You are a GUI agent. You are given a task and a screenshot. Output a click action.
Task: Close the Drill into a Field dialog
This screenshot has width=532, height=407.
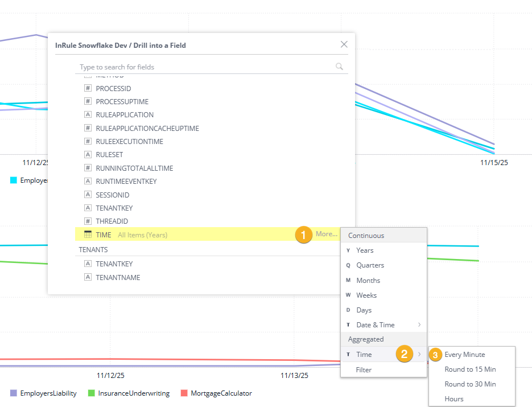tap(344, 44)
